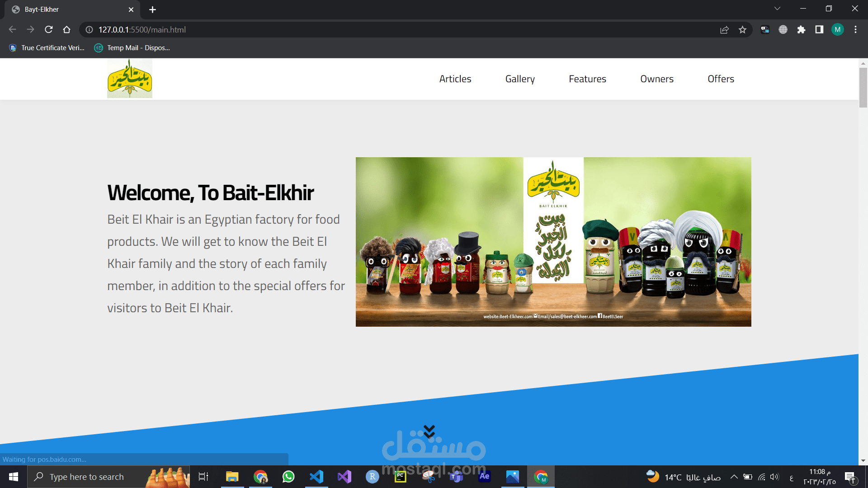868x488 pixels.
Task: View site information icon in address bar
Action: [89, 29]
